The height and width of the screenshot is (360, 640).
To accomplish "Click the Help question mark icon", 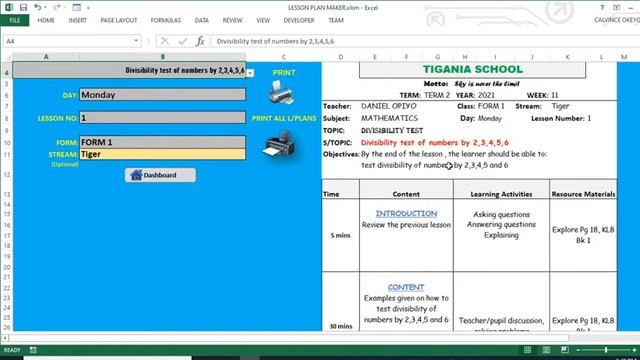I will point(602,7).
